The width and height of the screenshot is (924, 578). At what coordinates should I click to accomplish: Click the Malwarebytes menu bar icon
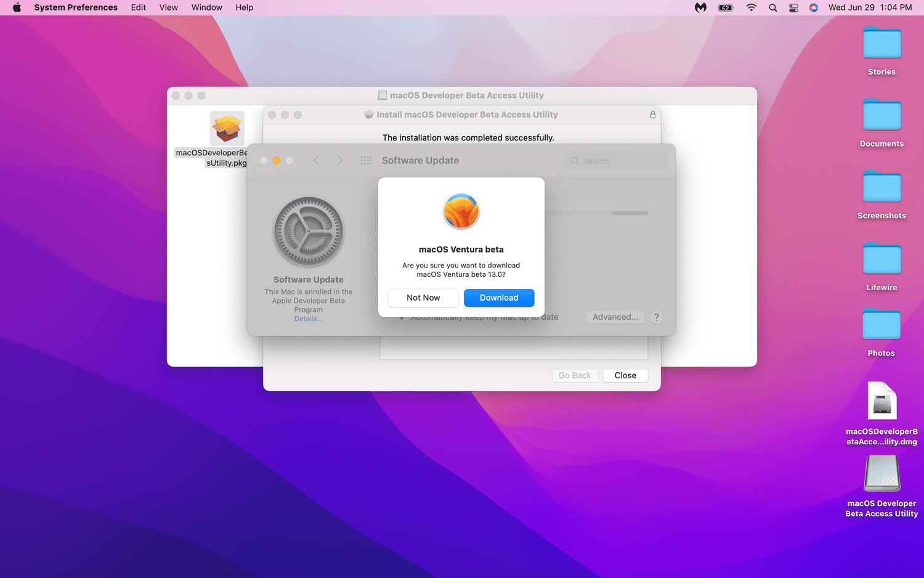[700, 7]
